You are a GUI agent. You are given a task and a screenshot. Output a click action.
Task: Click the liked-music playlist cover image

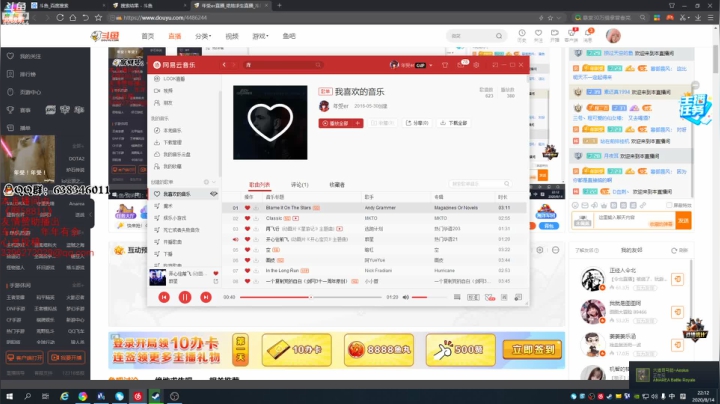pos(270,123)
